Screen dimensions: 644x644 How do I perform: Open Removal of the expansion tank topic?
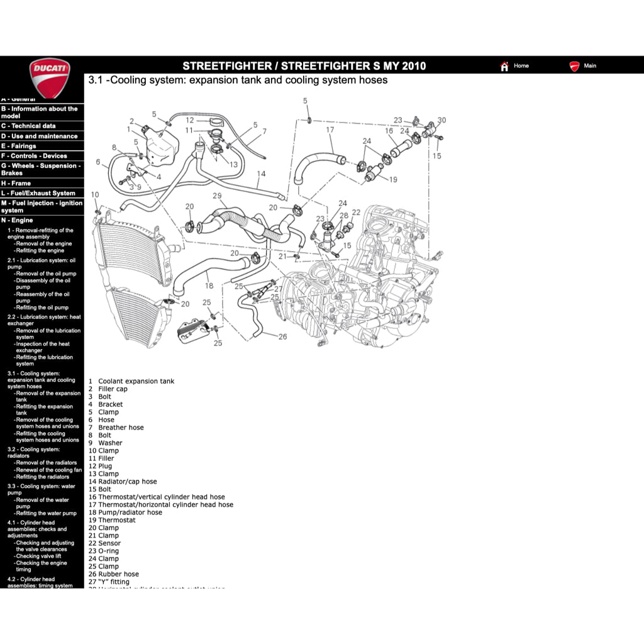[46, 396]
